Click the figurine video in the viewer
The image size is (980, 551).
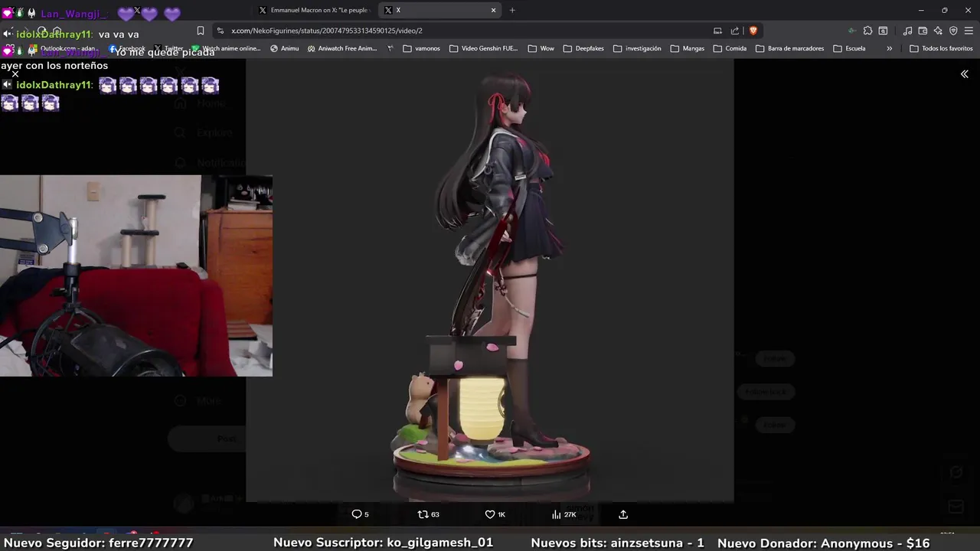point(490,280)
